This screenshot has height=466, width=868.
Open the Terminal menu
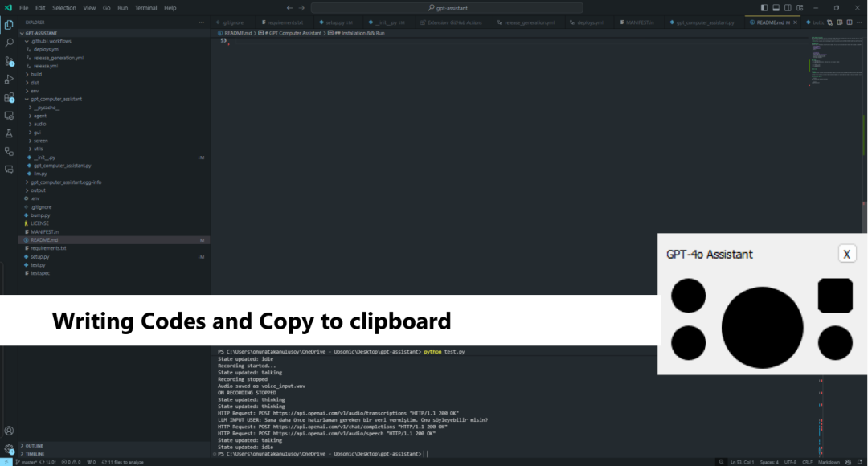[146, 8]
